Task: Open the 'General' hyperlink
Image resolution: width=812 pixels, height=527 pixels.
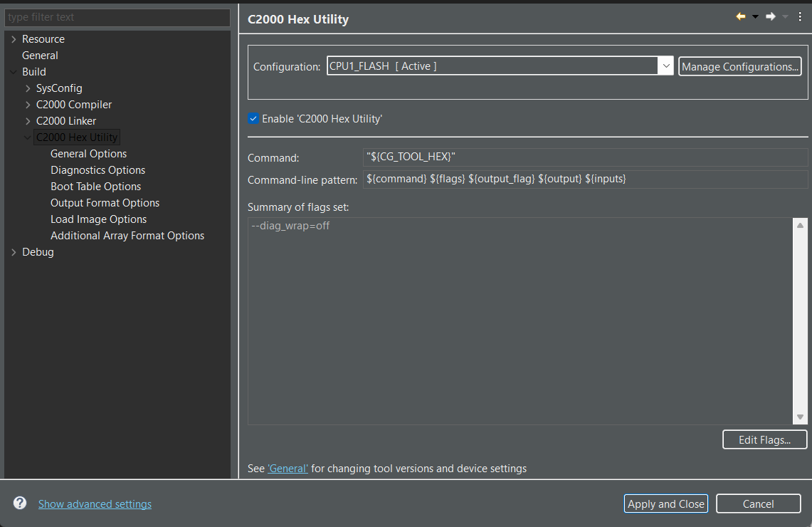Action: coord(288,469)
